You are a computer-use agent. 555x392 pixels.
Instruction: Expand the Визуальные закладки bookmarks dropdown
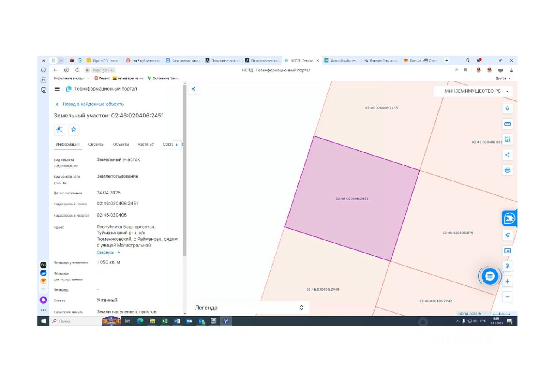coord(72,78)
